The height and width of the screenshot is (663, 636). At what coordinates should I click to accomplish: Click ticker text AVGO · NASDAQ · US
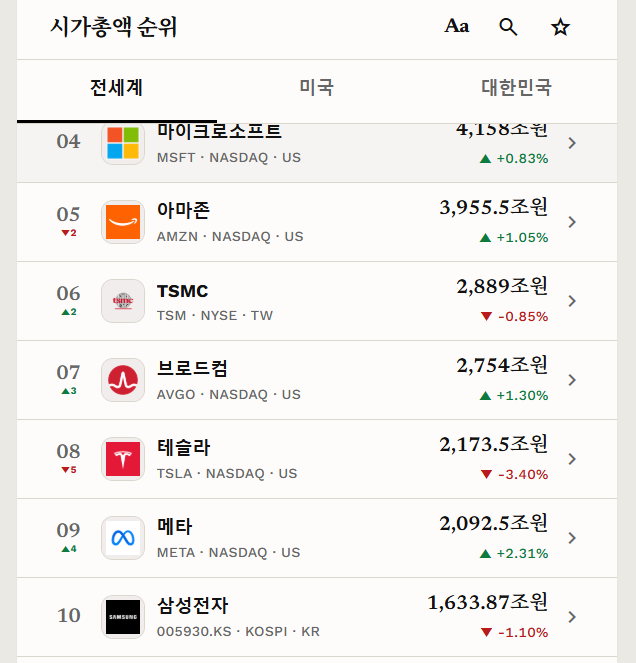[x=229, y=395]
